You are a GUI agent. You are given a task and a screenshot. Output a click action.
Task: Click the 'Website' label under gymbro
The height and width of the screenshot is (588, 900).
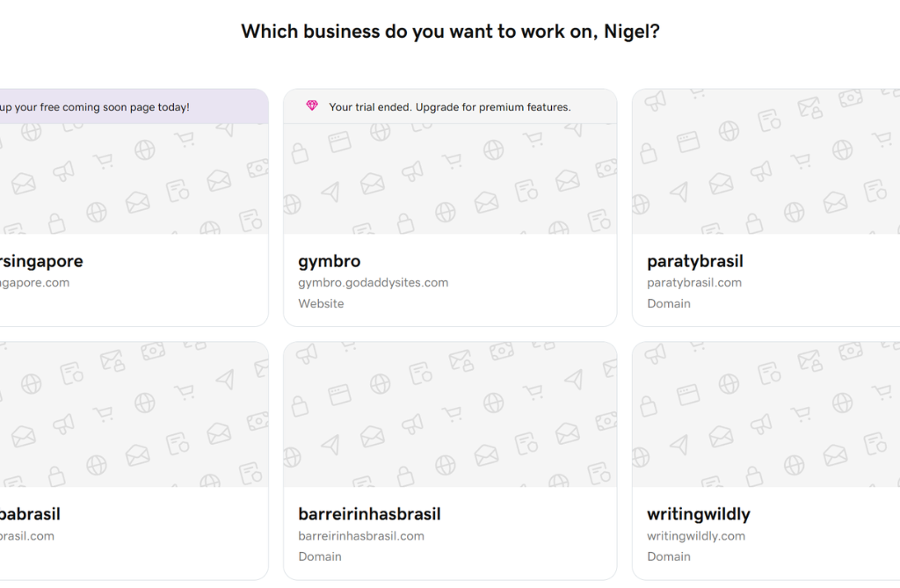point(321,304)
